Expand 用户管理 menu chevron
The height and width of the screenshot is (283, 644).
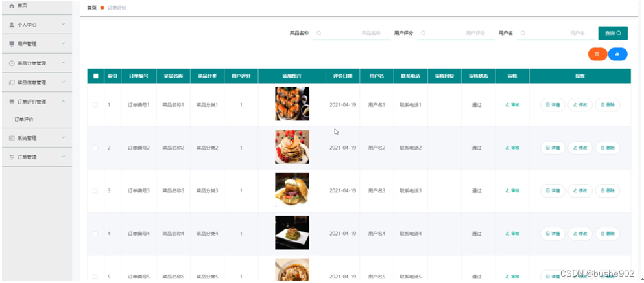64,43
